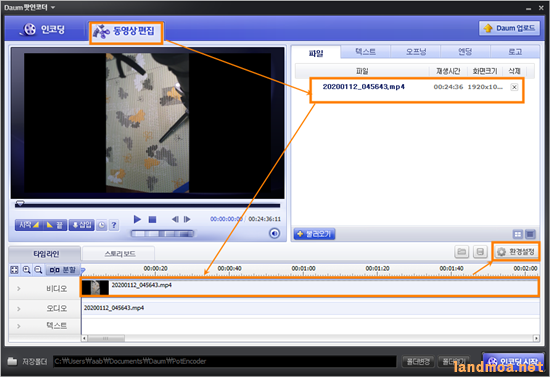Open the clock time setting icon
Image resolution: width=550 pixels, height=377 pixels.
click(x=102, y=225)
